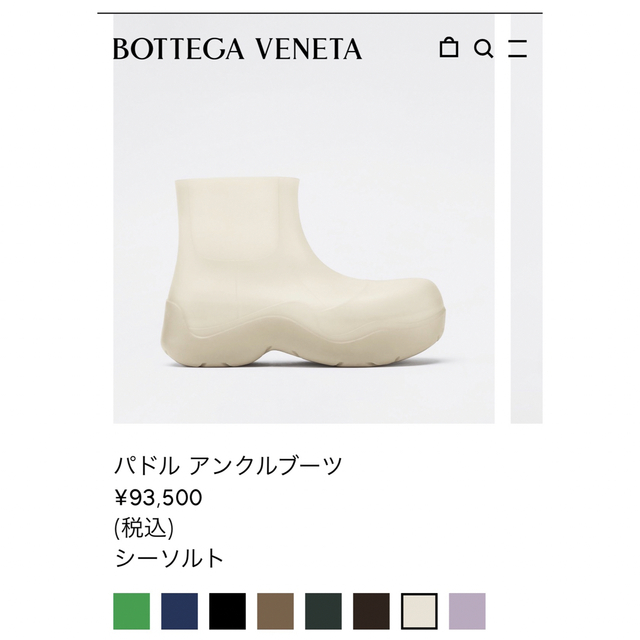
Task: Click the ¥93,500 price text
Action: (x=158, y=498)
